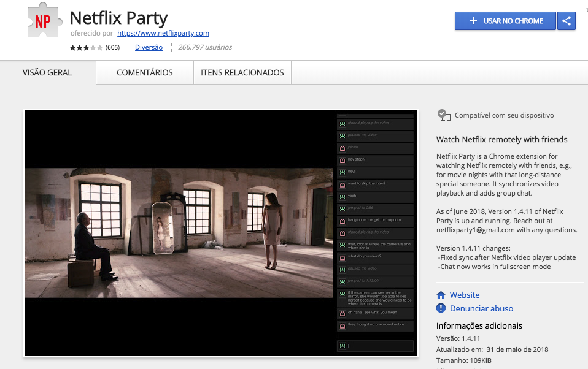The image size is (588, 369).
Task: Close the extension details overlay
Action: pyautogui.click(x=585, y=7)
